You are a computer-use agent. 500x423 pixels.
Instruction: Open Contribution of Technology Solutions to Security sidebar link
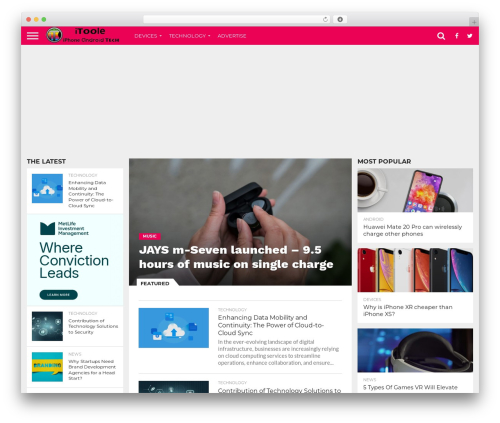click(93, 326)
